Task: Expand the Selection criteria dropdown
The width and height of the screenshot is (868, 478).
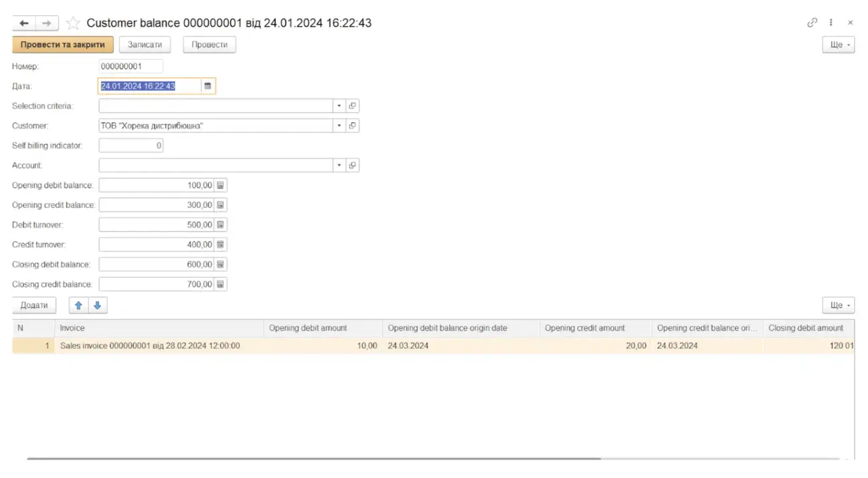Action: pyautogui.click(x=339, y=106)
